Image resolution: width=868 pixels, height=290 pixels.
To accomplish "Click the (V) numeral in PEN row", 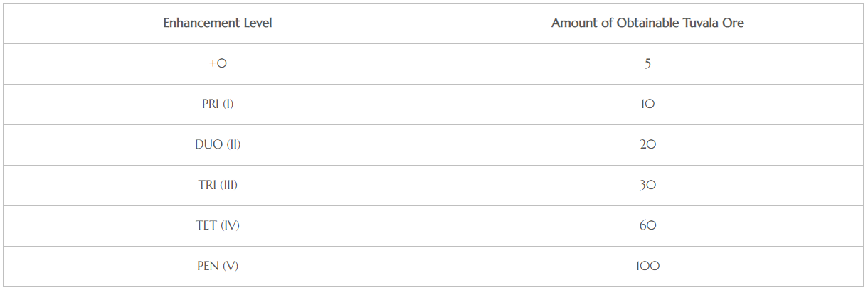I will pyautogui.click(x=230, y=266).
